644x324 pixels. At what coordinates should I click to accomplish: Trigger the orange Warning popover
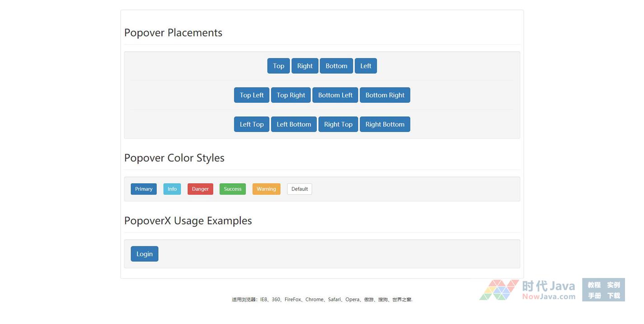point(266,189)
